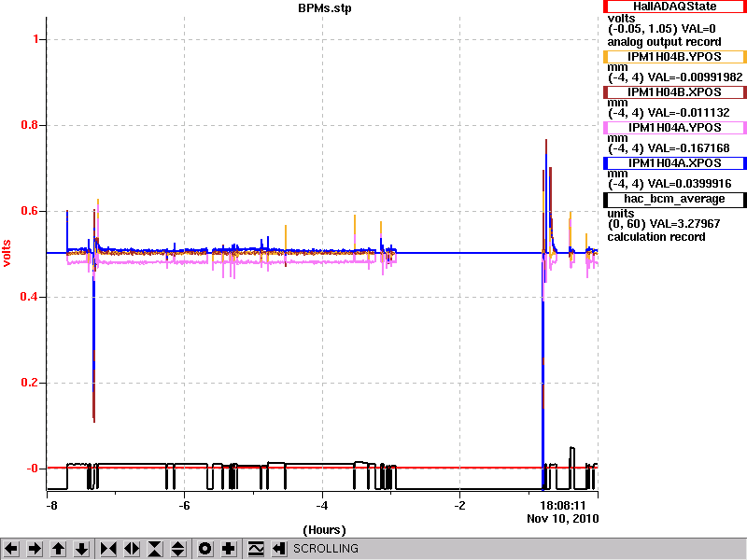747x560 pixels.
Task: Pan the plot left with the left arrow
Action: point(11,549)
